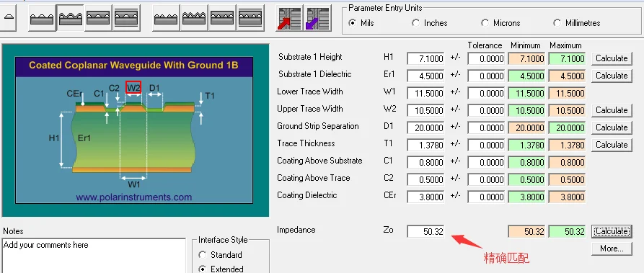Viewport: 644px width, 273px height.
Task: Edit the tolerance field for T1
Action: point(486,145)
